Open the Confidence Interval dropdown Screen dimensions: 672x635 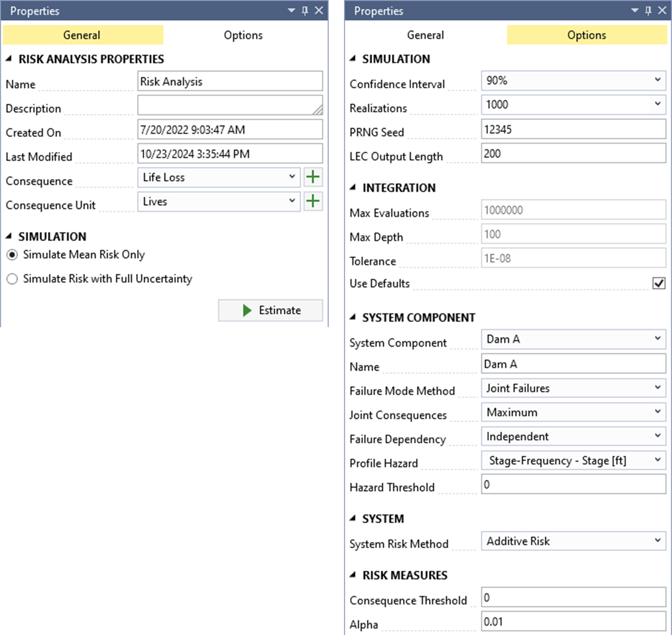point(658,80)
